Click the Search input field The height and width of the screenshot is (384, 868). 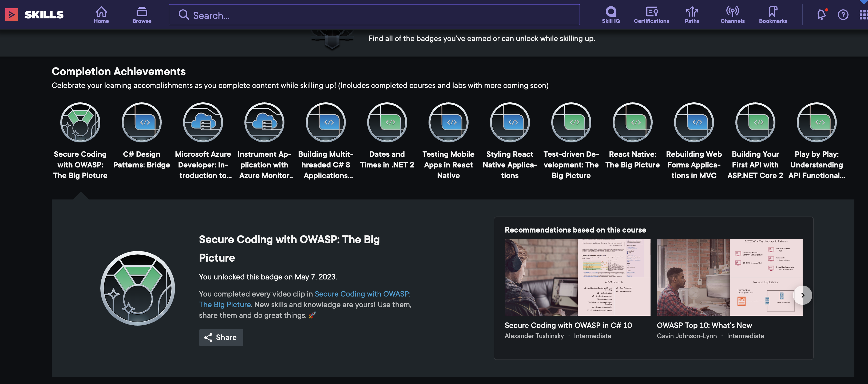[x=374, y=15]
